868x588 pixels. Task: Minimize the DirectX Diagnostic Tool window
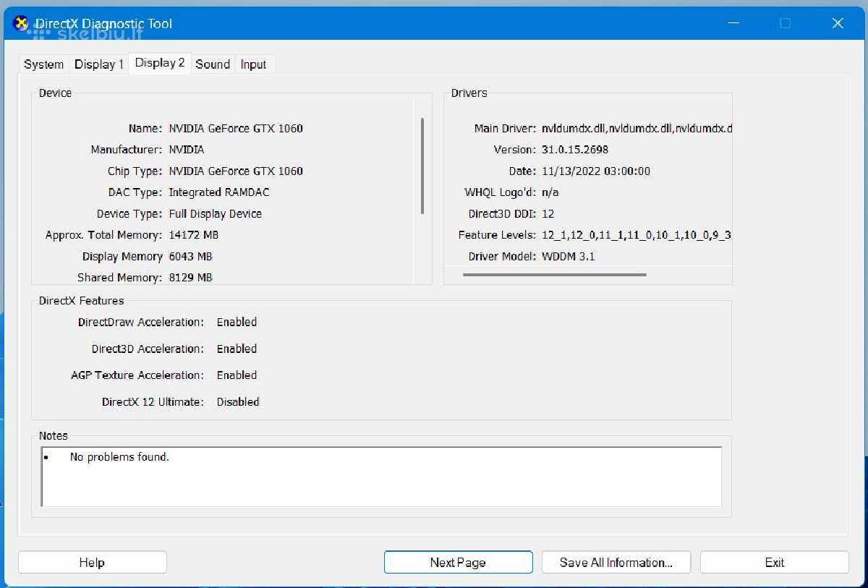733,23
